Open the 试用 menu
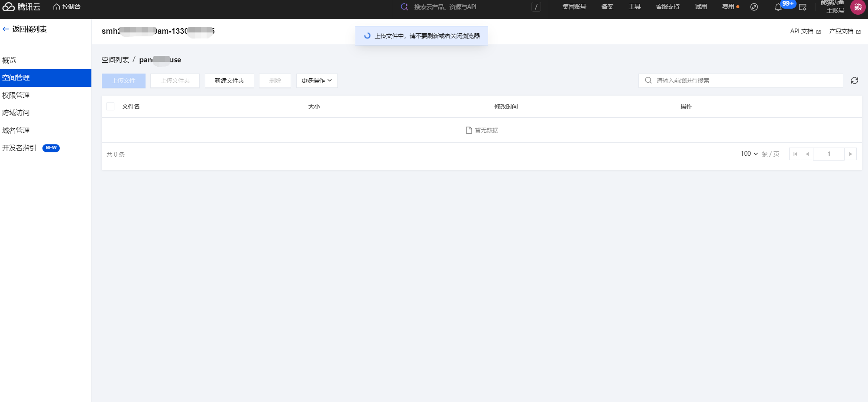The height and width of the screenshot is (402, 868). [701, 7]
